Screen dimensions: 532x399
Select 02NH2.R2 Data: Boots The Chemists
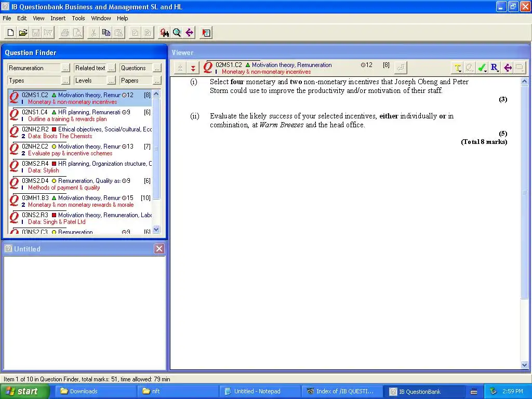click(80, 132)
